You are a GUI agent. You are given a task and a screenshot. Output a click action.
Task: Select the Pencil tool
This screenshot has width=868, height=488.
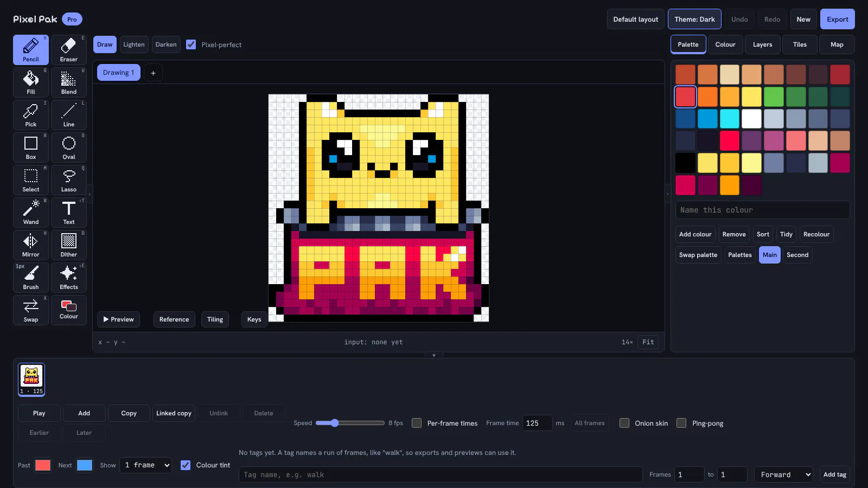click(31, 50)
